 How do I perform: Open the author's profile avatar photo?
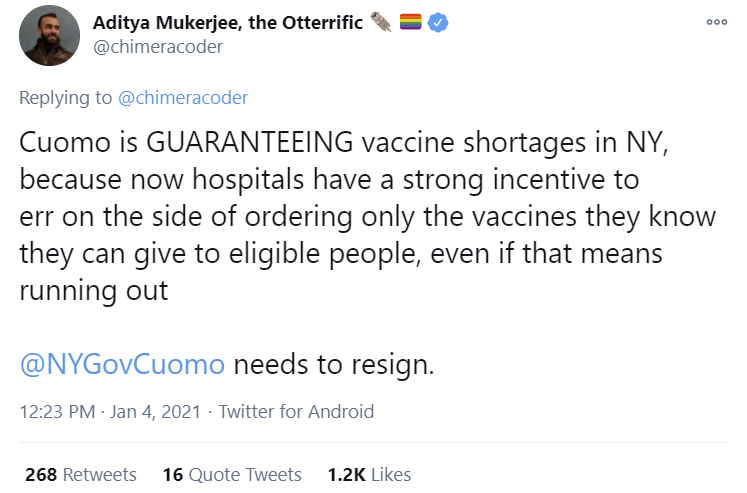[x=49, y=36]
